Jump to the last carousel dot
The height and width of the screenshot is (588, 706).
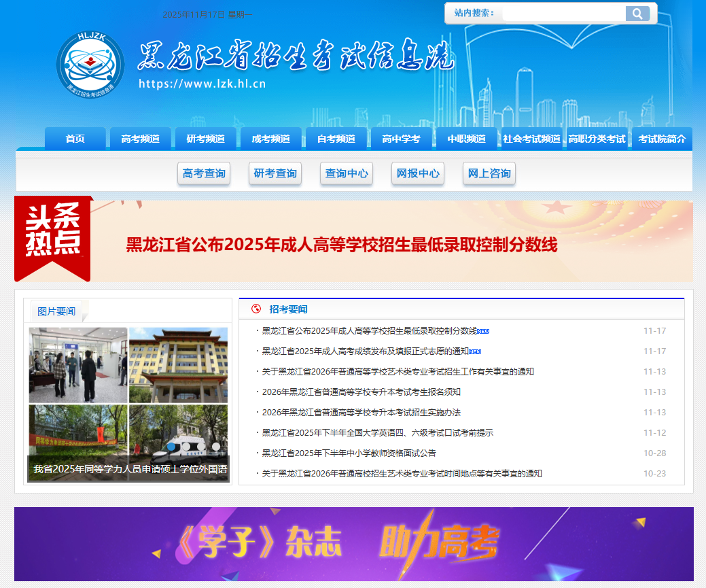(x=216, y=447)
